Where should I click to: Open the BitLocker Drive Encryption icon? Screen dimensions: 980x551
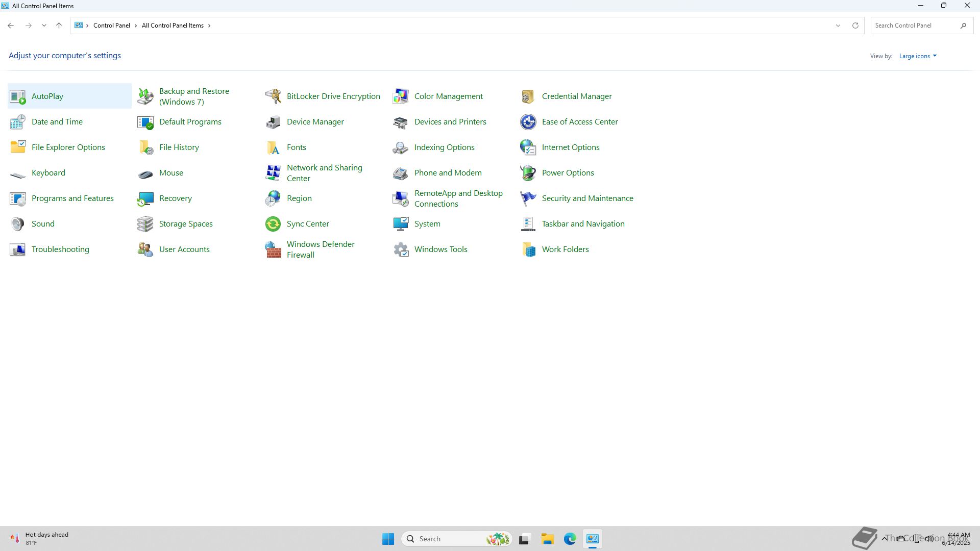click(273, 96)
